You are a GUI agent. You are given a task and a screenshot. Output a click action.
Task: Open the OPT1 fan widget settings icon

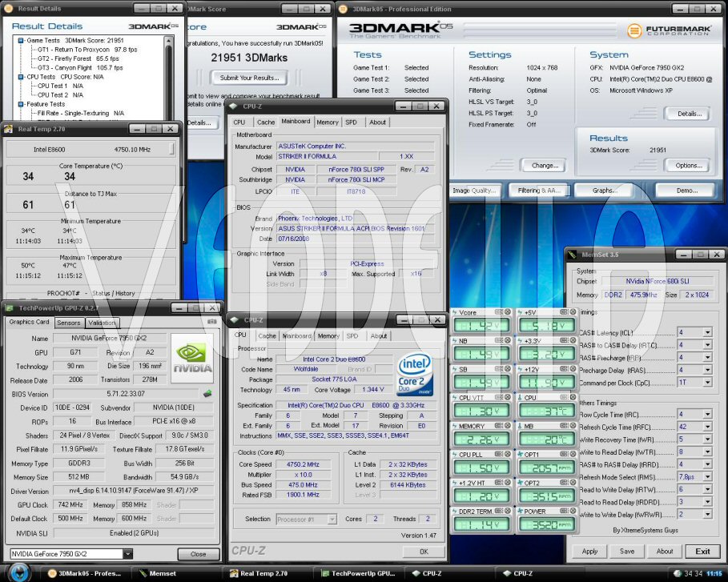(x=565, y=455)
